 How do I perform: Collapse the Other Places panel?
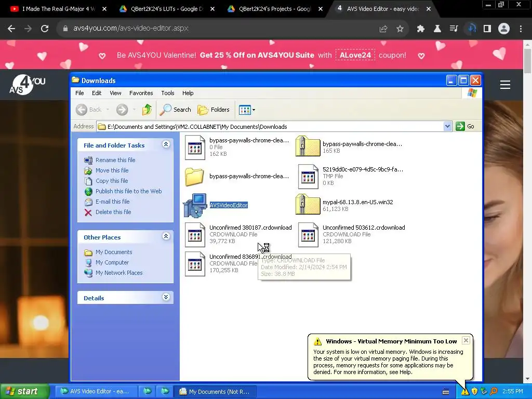point(166,236)
